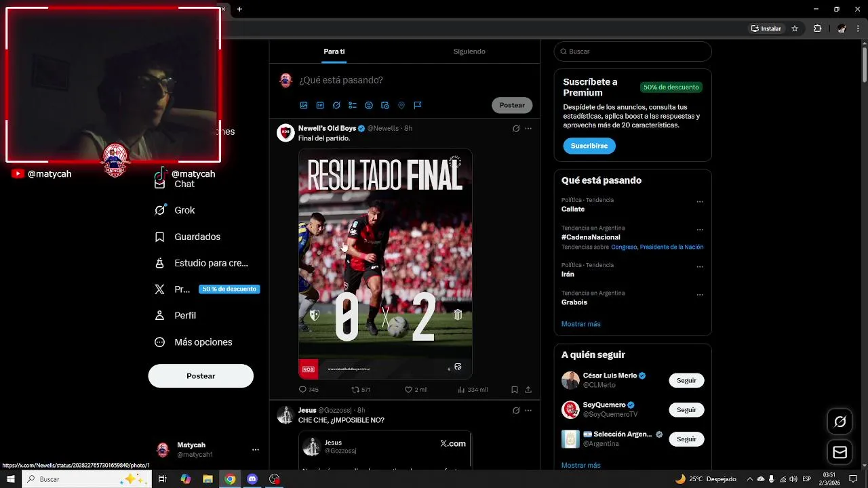Screen dimensions: 868x488
Task: Open more options on Newell's Old Boys post
Action: tap(528, 128)
